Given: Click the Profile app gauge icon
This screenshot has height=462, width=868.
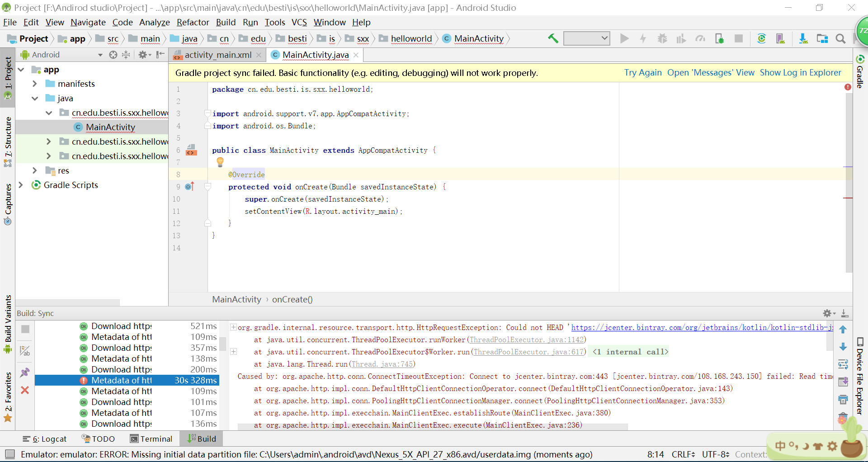Looking at the screenshot, I should [x=700, y=39].
